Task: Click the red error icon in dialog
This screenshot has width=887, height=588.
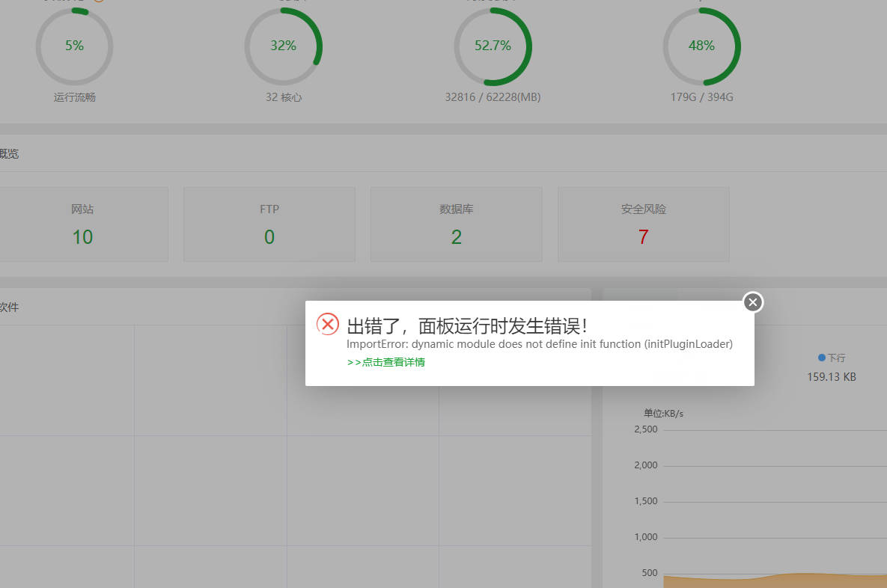Action: (328, 324)
